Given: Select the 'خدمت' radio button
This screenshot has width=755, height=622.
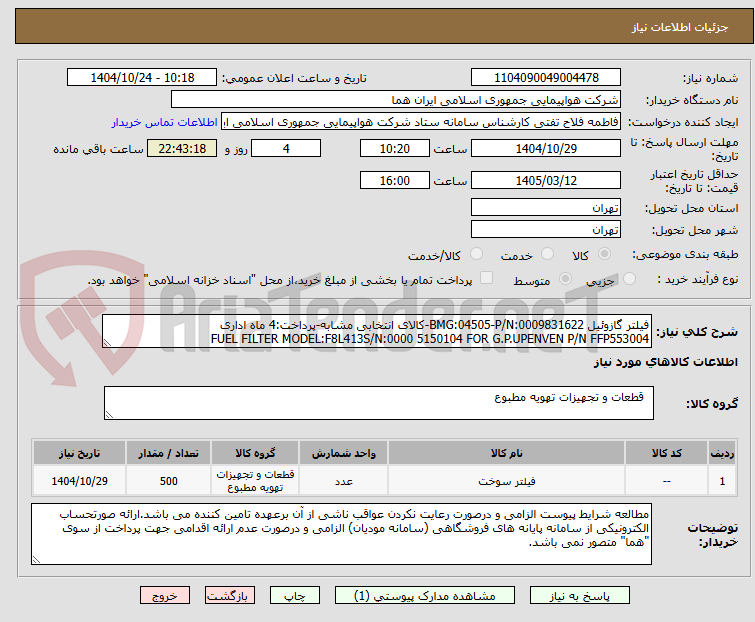Looking at the screenshot, I should (x=547, y=254).
